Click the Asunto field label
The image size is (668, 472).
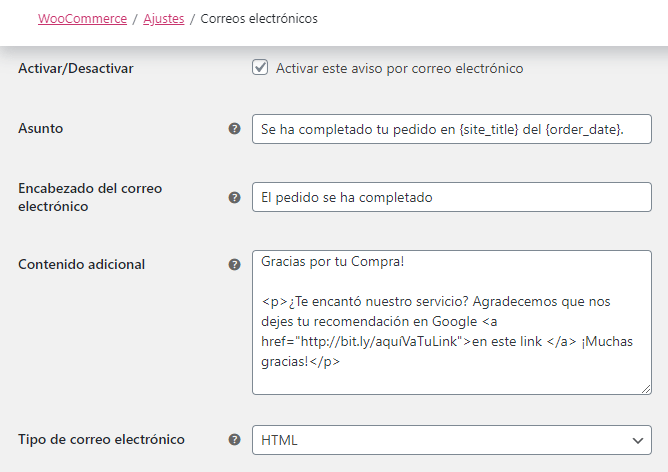pos(40,128)
